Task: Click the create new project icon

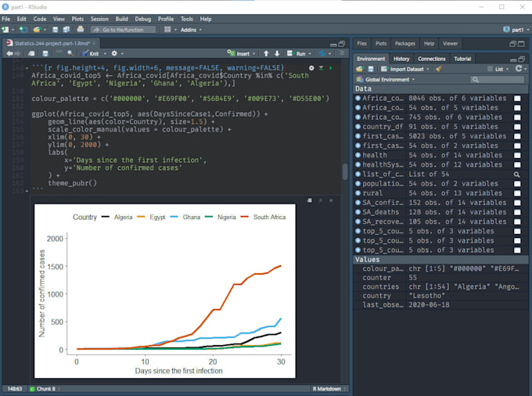Action: tap(23, 30)
